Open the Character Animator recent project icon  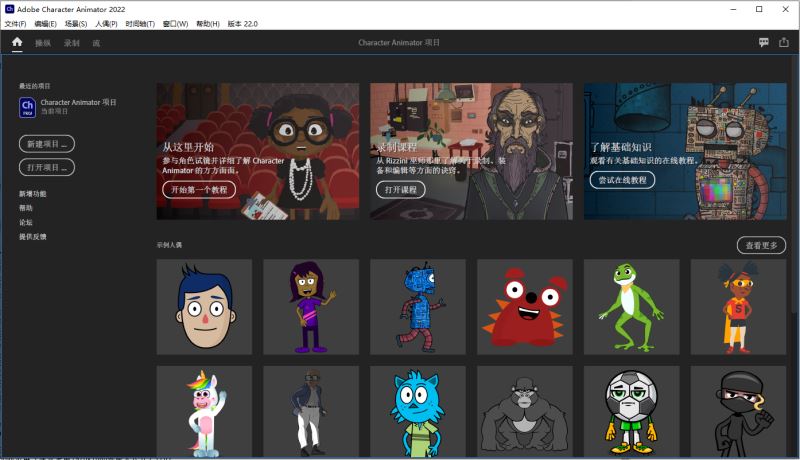click(28, 108)
